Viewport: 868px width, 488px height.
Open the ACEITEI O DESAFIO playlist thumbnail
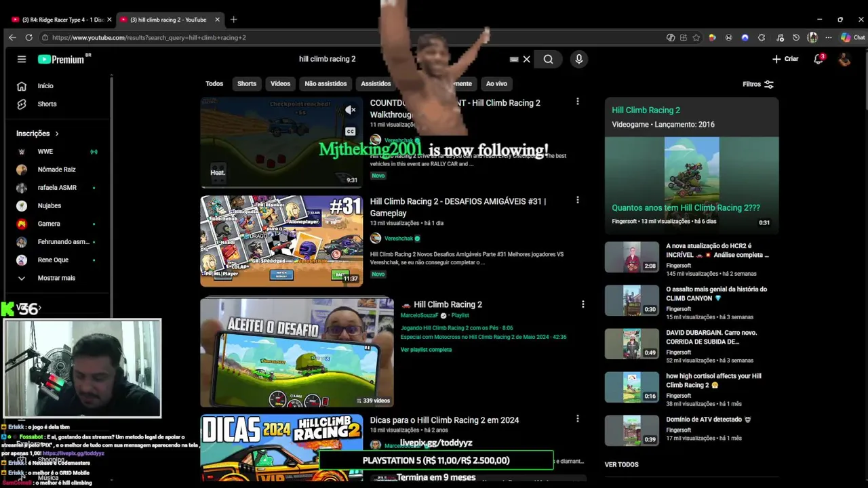(x=297, y=352)
